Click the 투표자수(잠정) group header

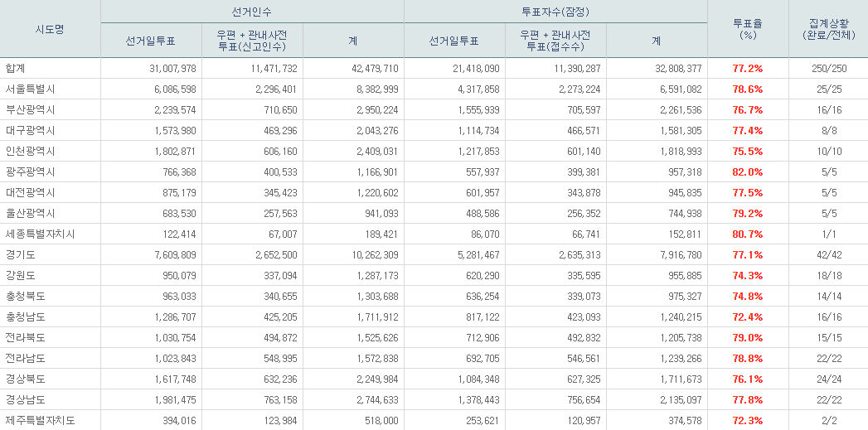coord(555,12)
